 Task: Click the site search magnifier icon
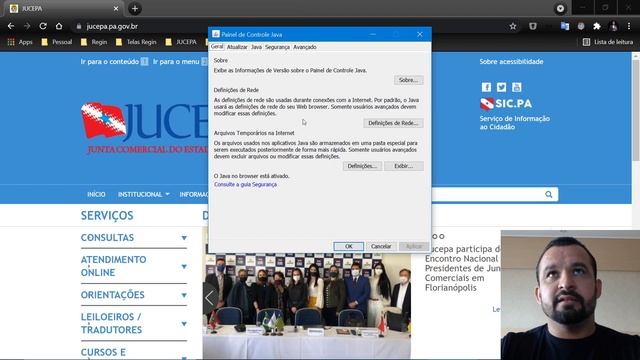pyautogui.click(x=549, y=194)
